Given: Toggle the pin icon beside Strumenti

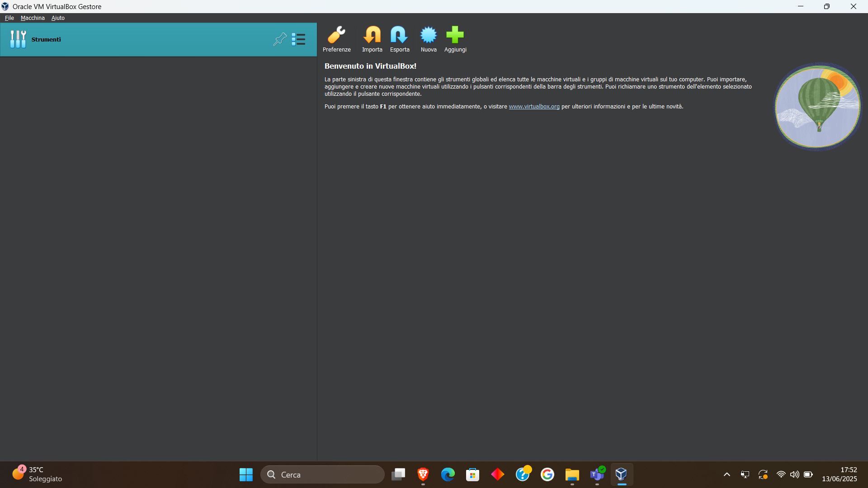Looking at the screenshot, I should [280, 39].
